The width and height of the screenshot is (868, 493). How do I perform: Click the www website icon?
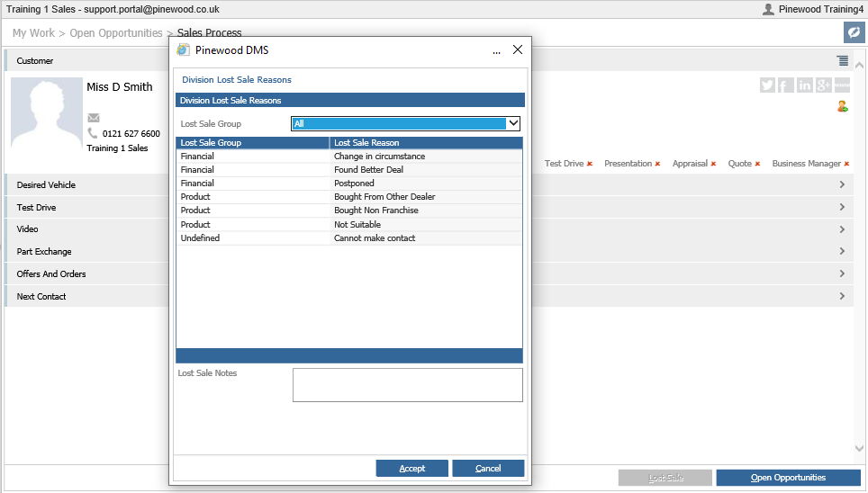842,85
